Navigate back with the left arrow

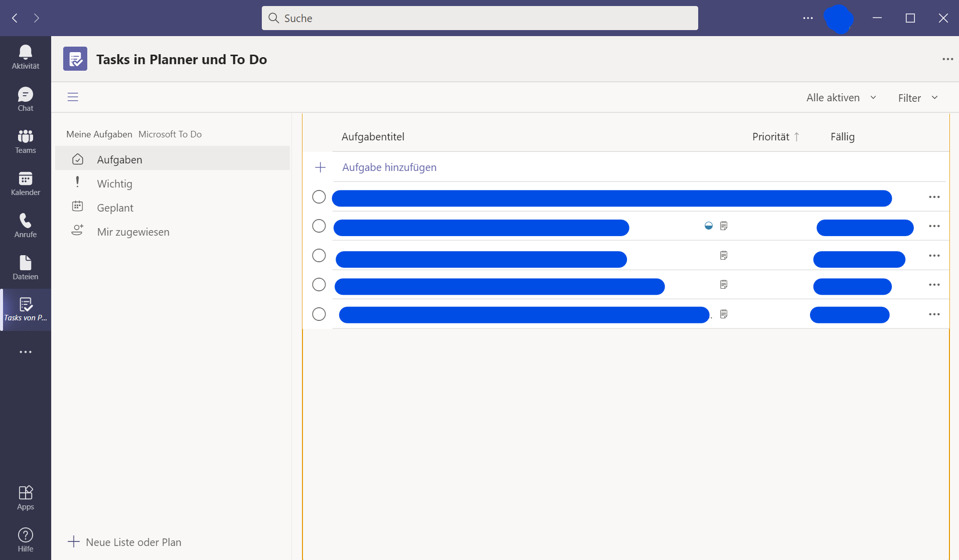pyautogui.click(x=15, y=18)
